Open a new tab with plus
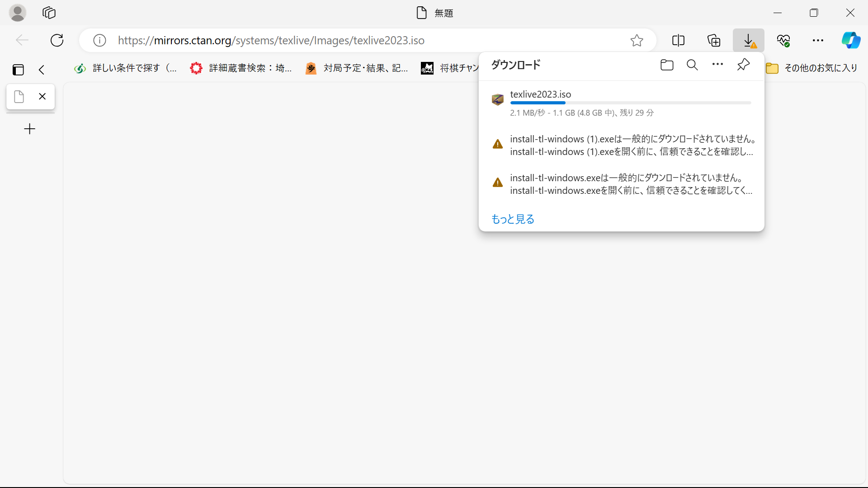Viewport: 868px width, 488px height. coord(30,129)
